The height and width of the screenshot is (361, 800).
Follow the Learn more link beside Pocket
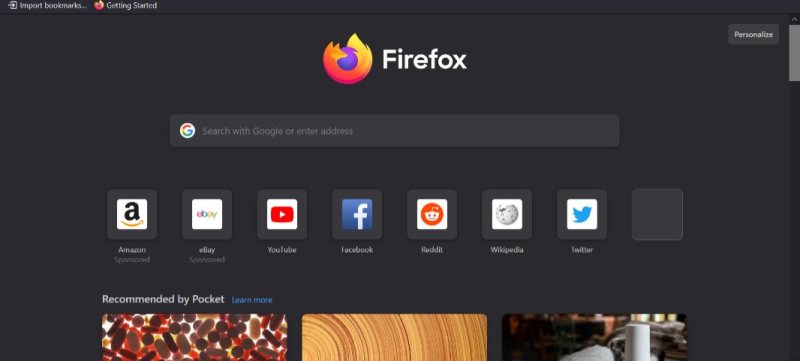[252, 300]
